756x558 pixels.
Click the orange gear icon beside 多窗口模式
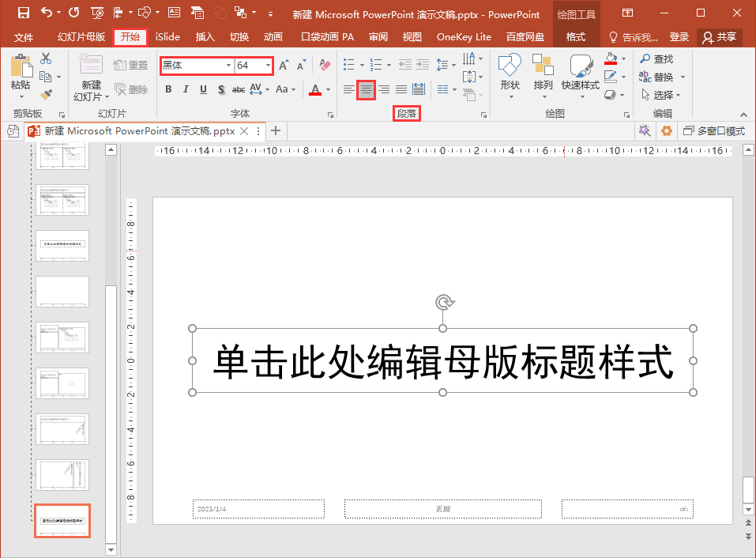(x=667, y=131)
